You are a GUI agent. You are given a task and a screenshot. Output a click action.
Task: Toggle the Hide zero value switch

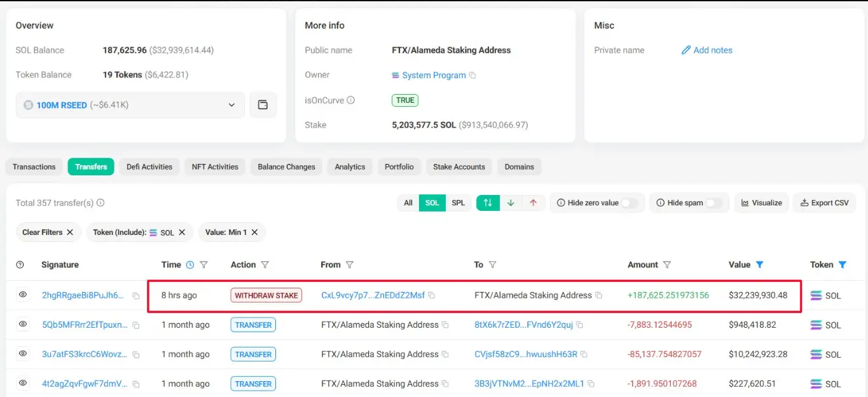click(x=630, y=203)
